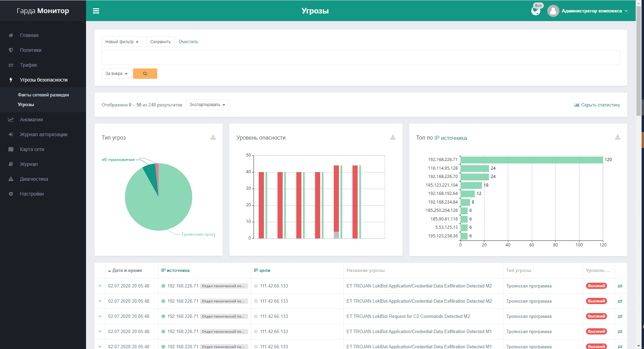Image resolution: width=644 pixels, height=349 pixels.
Task: Download the Тип угроз chart
Action: [x=213, y=138]
